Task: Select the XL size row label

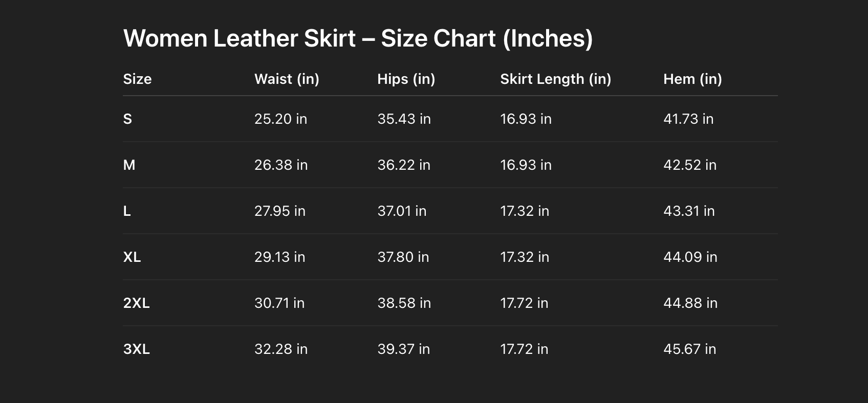Action: point(132,257)
